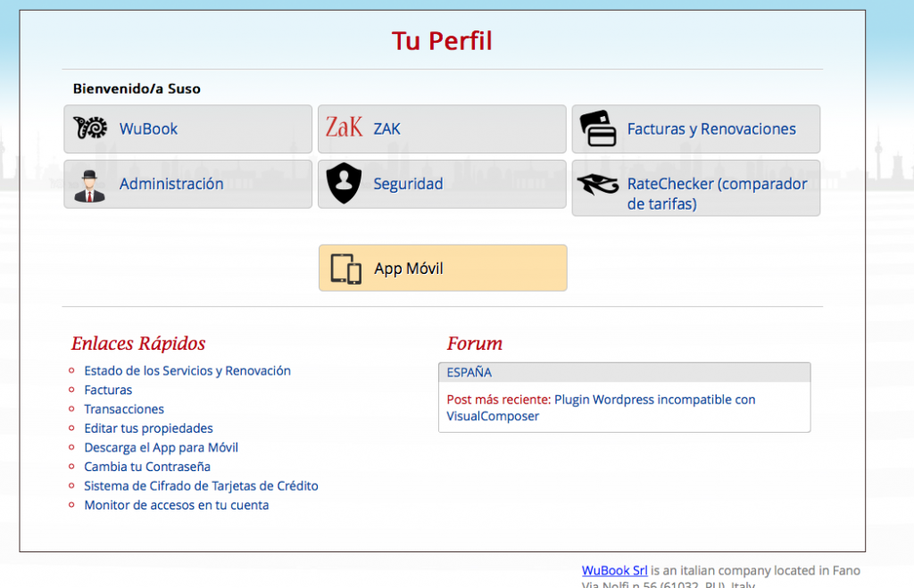Click the WuBook spiral logo icon
Image resolution: width=914 pixels, height=588 pixels.
(90, 128)
